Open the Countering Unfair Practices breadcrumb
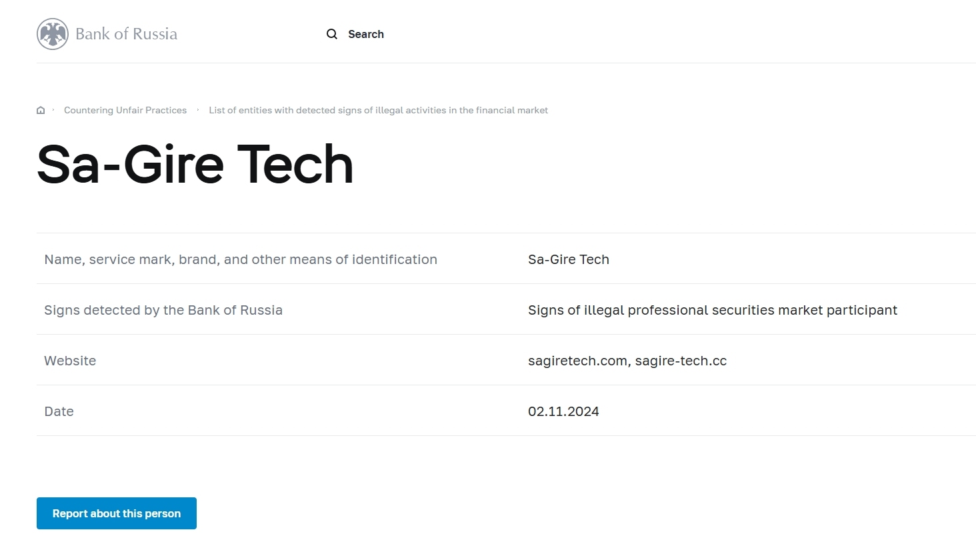The height and width of the screenshot is (560, 976). click(x=125, y=111)
